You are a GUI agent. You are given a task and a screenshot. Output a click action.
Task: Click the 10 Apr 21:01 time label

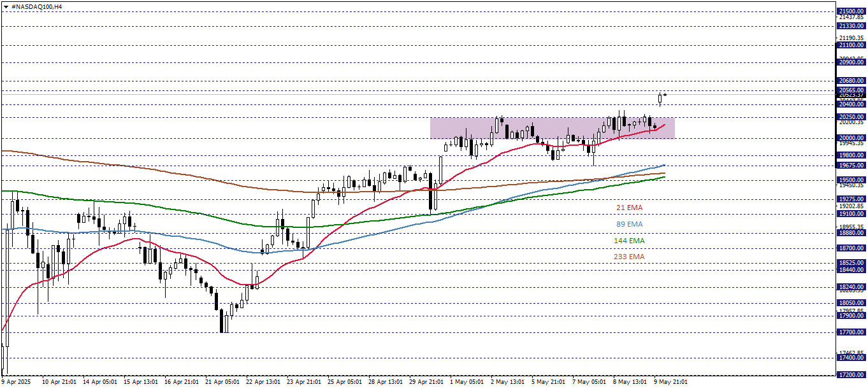[x=59, y=382]
